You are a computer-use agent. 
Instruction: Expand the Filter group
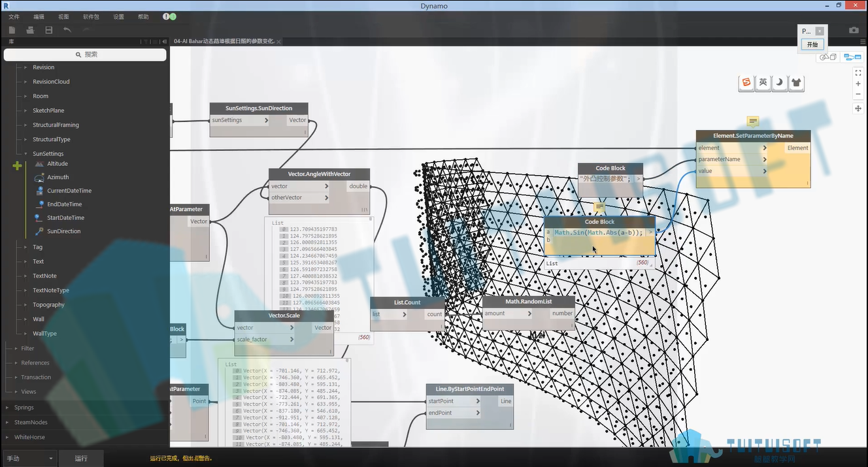click(16, 348)
